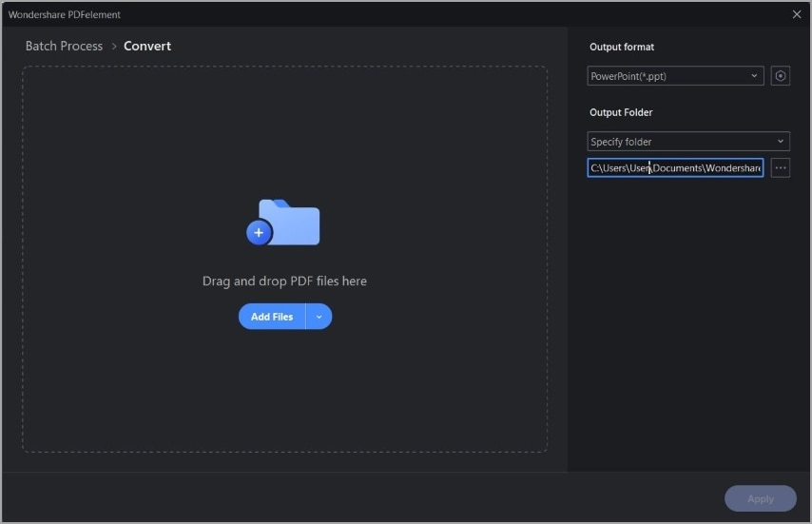Click the Wondershare PDFelement window title

pos(65,14)
